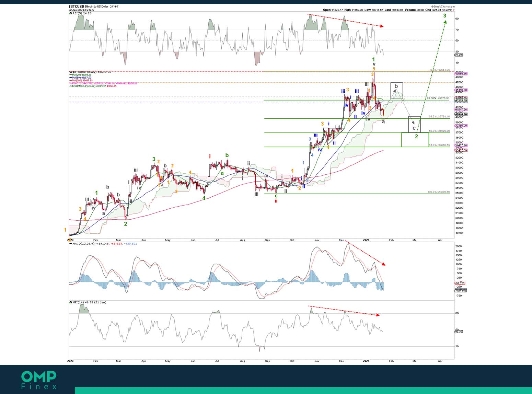532x394 pixels.
Task: Click the 2000 MACD axis label
Action: 459,246
